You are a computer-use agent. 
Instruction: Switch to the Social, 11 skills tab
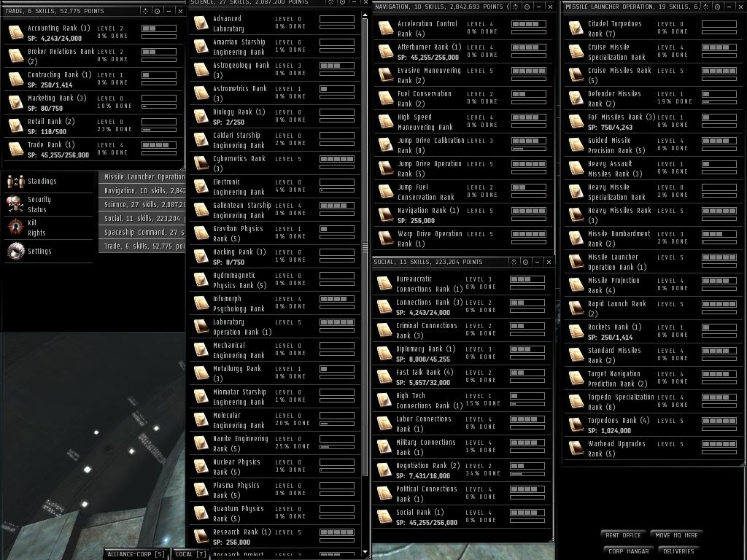[142, 218]
